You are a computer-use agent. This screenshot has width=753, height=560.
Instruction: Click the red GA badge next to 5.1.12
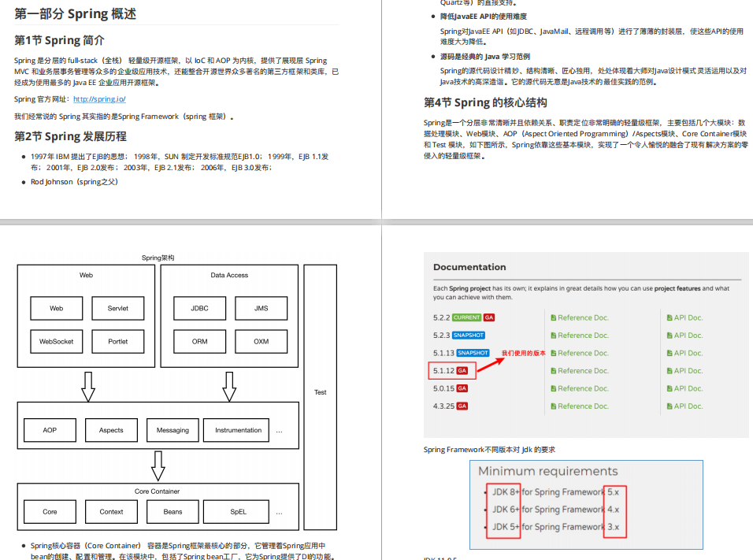point(462,371)
